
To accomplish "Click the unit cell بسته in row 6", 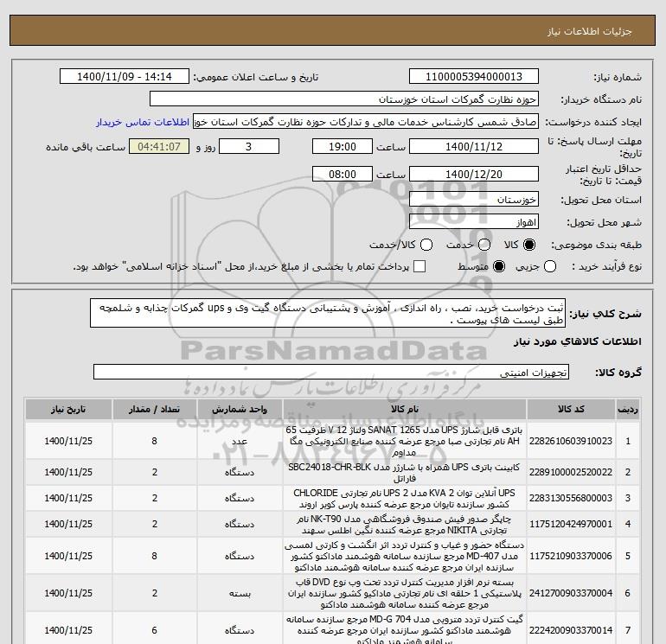I will click(239, 593).
